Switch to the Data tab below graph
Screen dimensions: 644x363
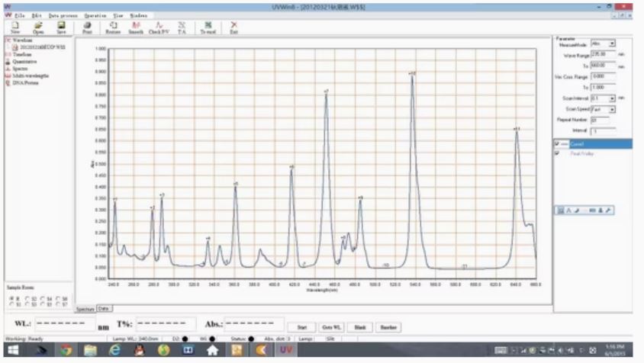coord(104,308)
